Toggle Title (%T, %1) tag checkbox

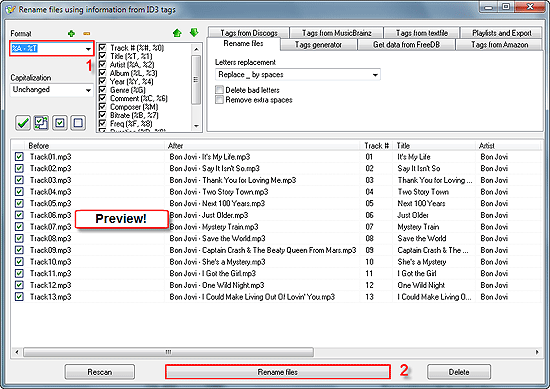tap(102, 56)
